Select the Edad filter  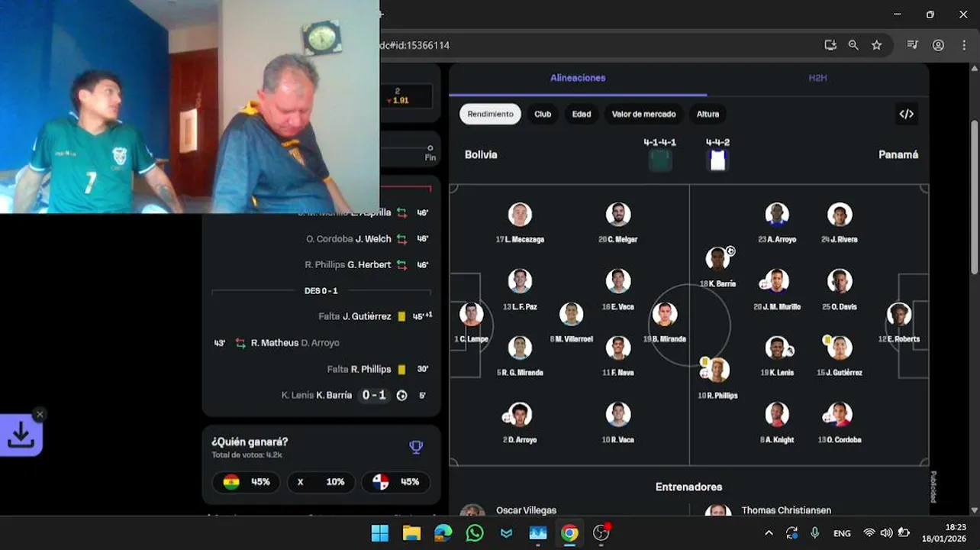point(582,114)
